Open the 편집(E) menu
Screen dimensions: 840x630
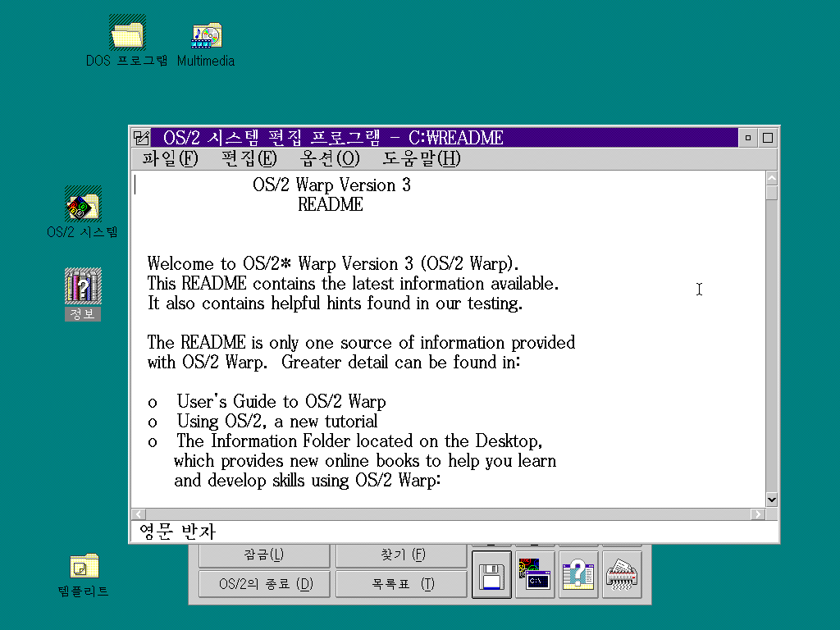point(249,158)
